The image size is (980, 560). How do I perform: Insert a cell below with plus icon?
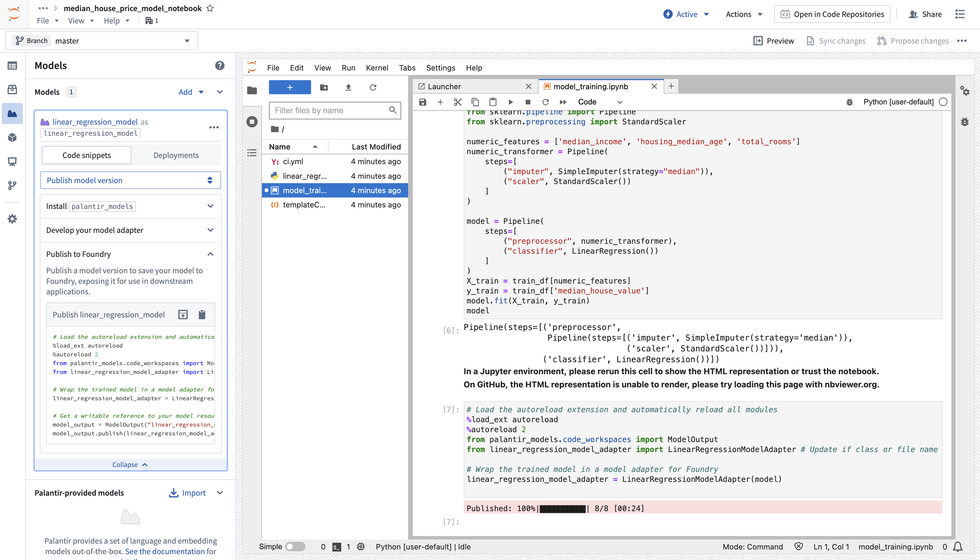(440, 102)
